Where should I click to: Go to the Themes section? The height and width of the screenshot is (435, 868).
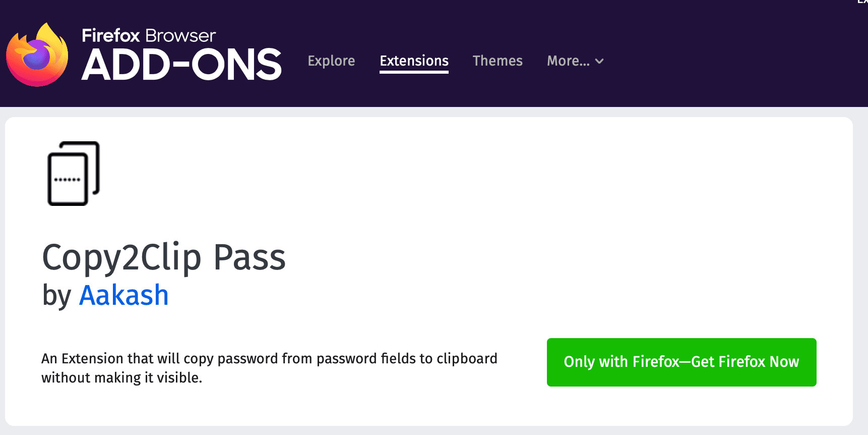click(498, 61)
